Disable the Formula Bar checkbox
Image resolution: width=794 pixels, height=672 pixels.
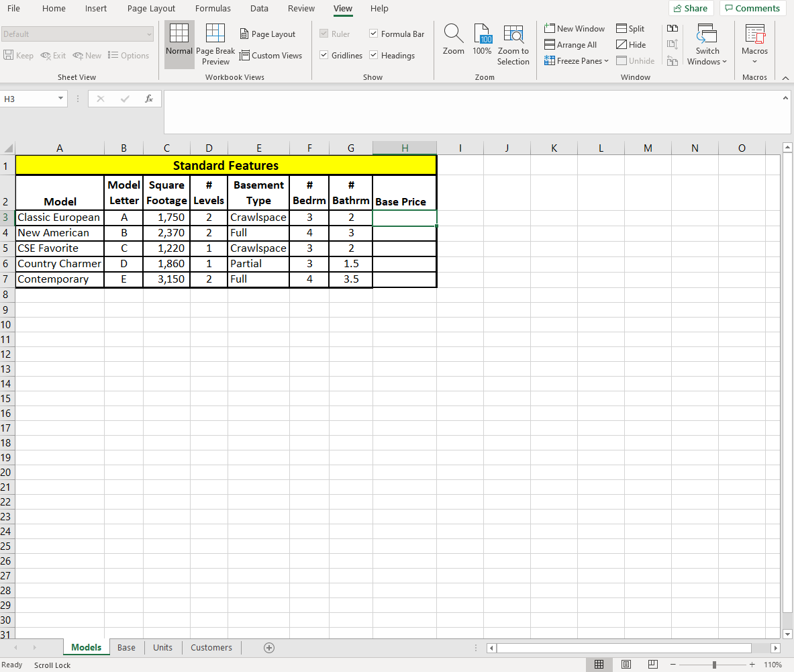[x=373, y=34]
